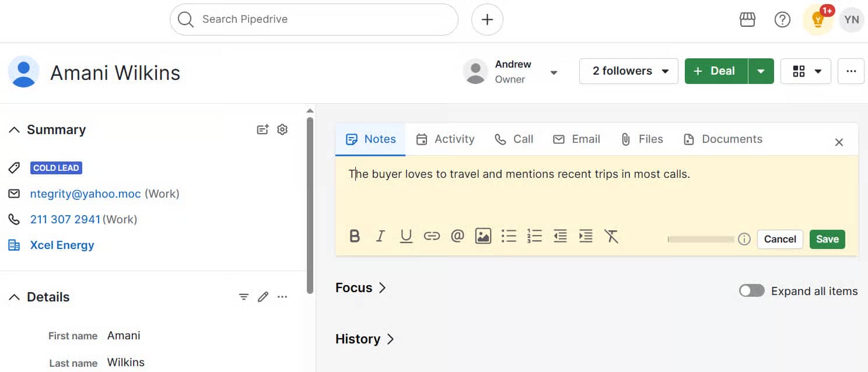This screenshot has width=868, height=372.
Task: Save the note
Action: click(x=827, y=239)
